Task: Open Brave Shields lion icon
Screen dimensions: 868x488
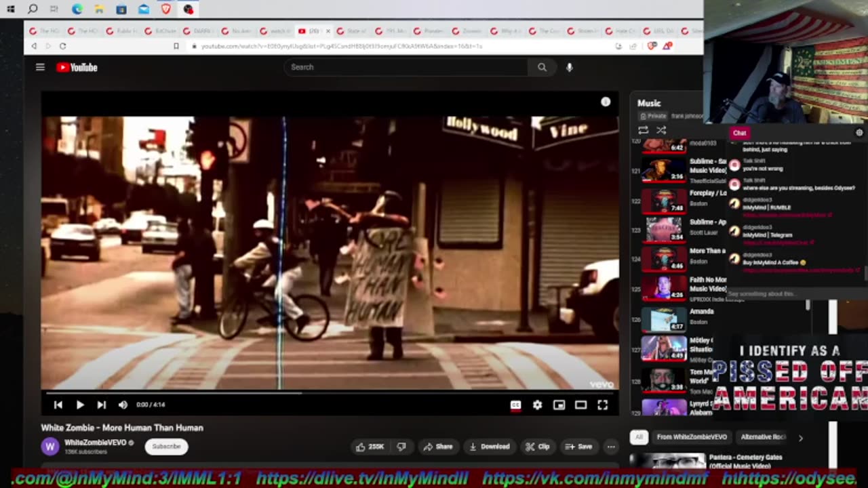Action: click(652, 46)
